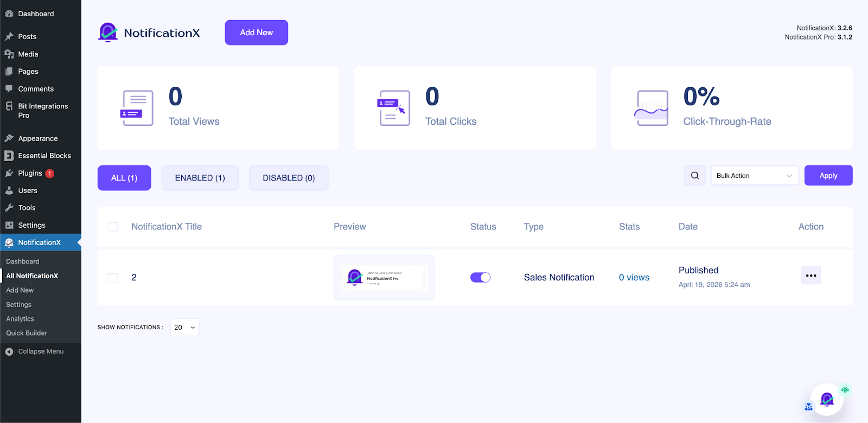The width and height of the screenshot is (868, 423).
Task: Open NotificationX Settings submenu item
Action: coord(19,305)
